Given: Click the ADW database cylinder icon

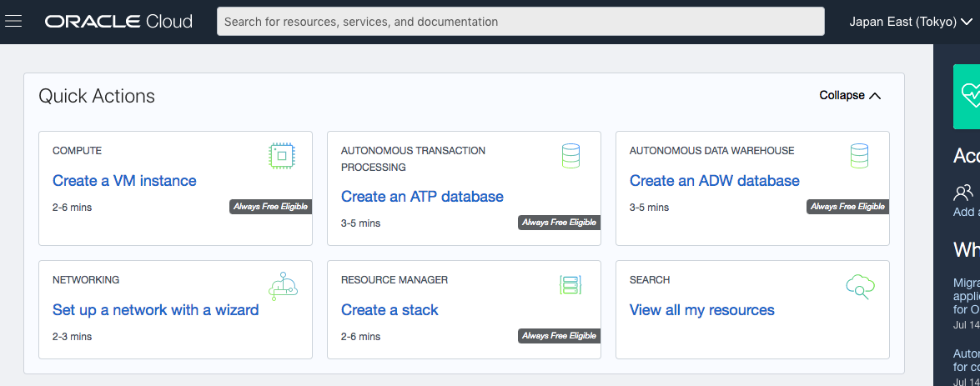Looking at the screenshot, I should [859, 156].
